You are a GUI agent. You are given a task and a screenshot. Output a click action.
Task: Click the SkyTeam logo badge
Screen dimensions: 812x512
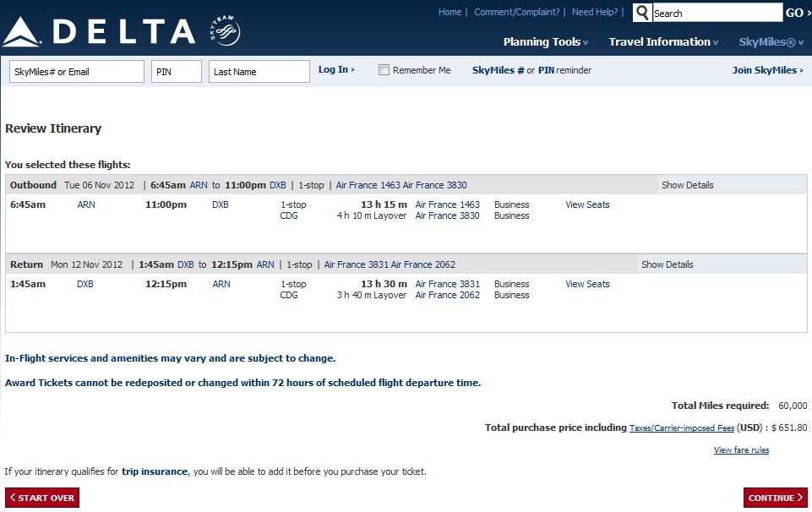click(x=225, y=31)
